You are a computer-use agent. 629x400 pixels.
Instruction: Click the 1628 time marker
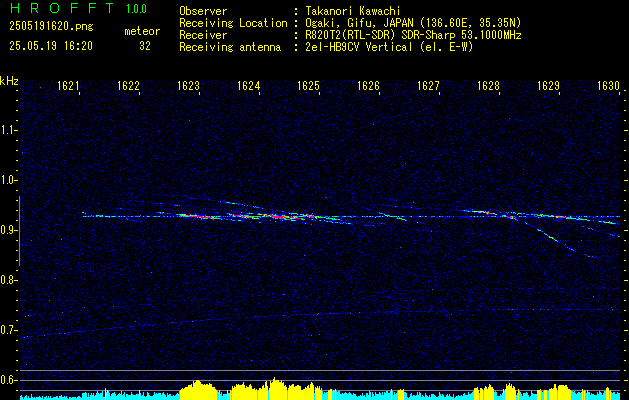488,86
